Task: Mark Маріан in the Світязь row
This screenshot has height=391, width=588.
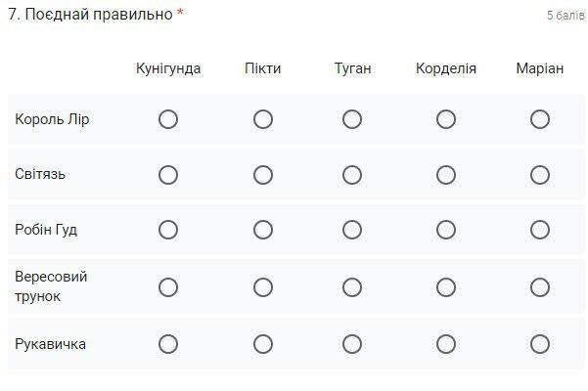Action: tap(540, 175)
